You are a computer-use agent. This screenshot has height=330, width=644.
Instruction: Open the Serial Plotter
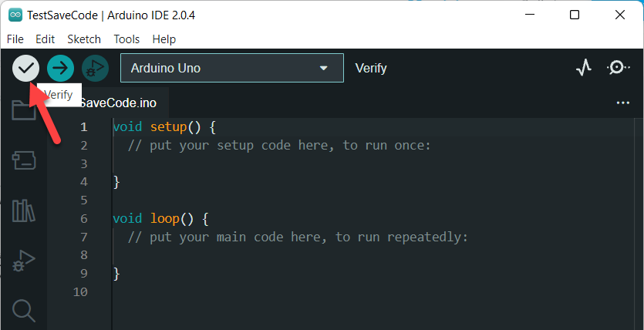[584, 68]
